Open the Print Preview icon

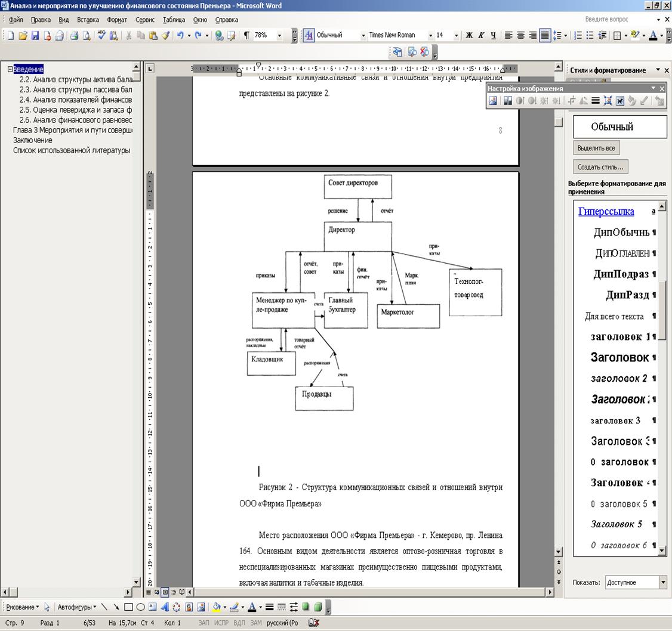(87, 36)
